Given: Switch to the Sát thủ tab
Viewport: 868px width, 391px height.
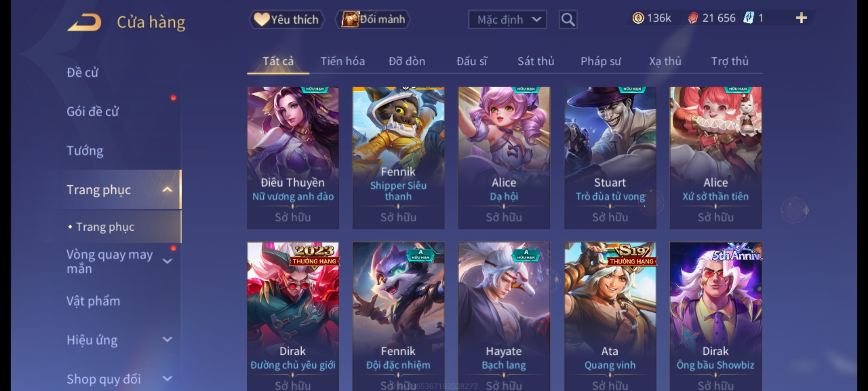Looking at the screenshot, I should [536, 61].
